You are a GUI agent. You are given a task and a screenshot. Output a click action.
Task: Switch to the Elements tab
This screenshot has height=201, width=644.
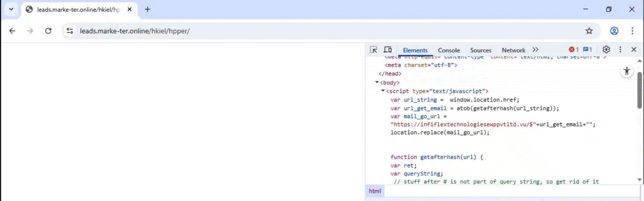pyautogui.click(x=415, y=50)
